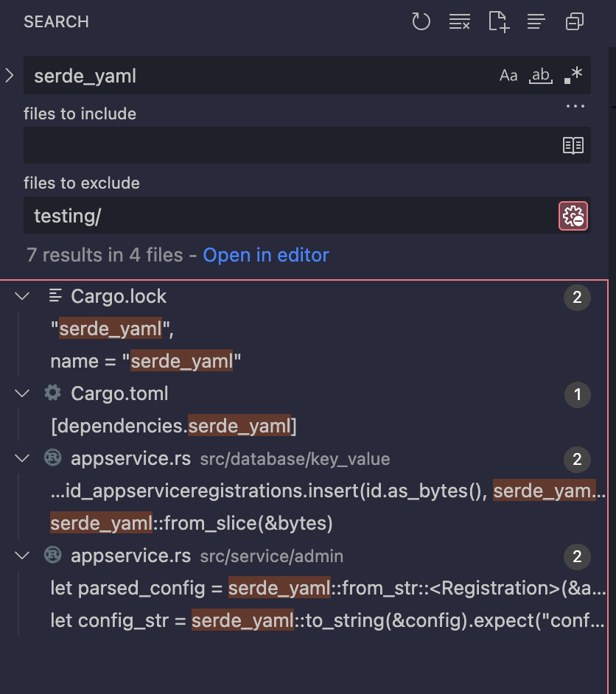
Task: Click the Open in editor link
Action: tap(266, 255)
